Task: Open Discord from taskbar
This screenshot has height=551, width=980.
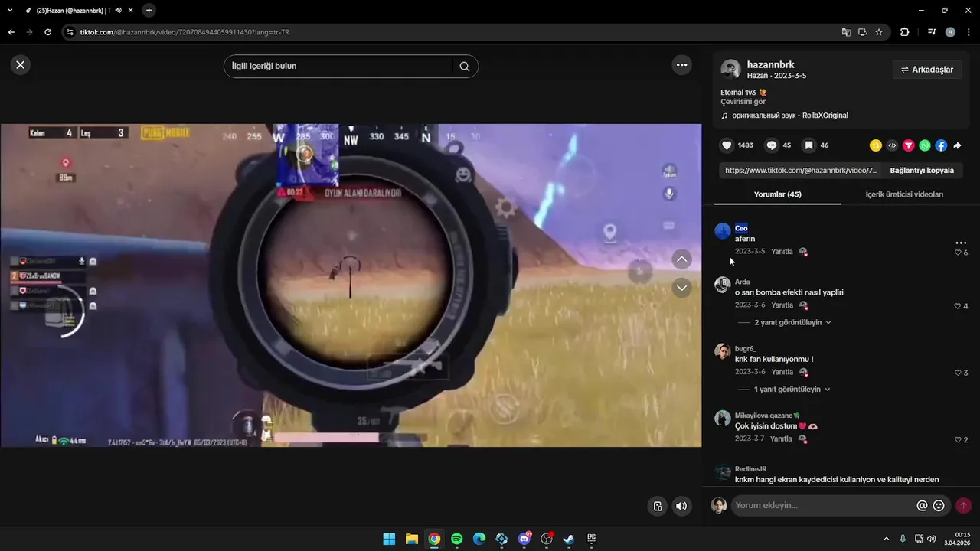Action: [524, 539]
